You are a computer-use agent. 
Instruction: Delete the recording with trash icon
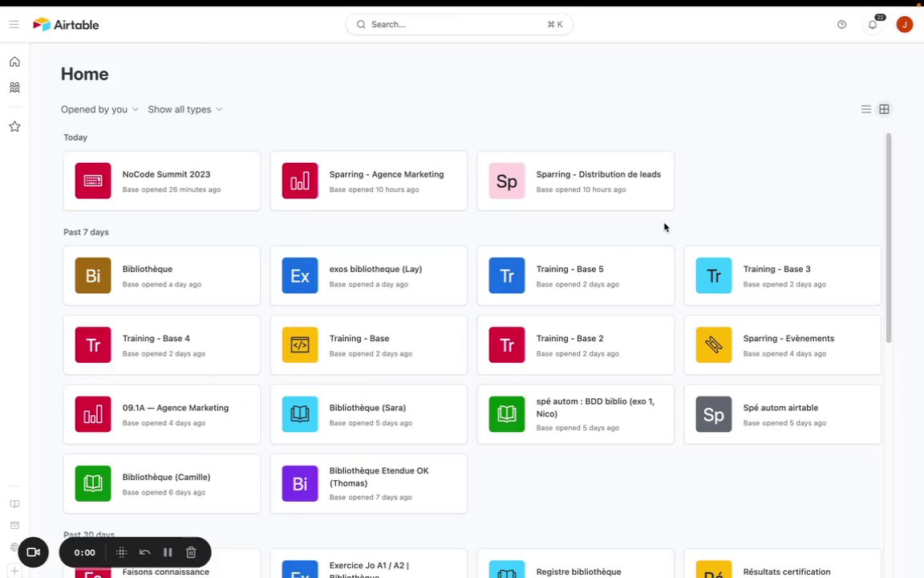pos(191,552)
